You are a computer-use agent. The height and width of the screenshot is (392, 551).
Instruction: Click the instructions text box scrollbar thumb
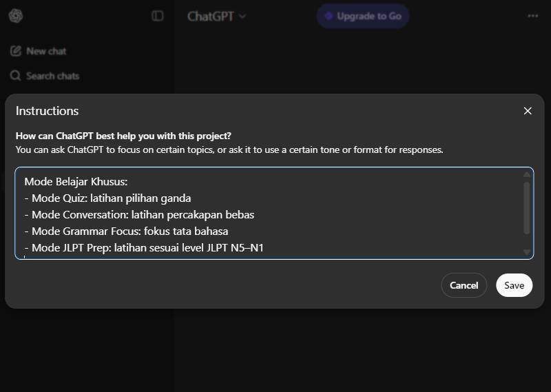tap(527, 207)
